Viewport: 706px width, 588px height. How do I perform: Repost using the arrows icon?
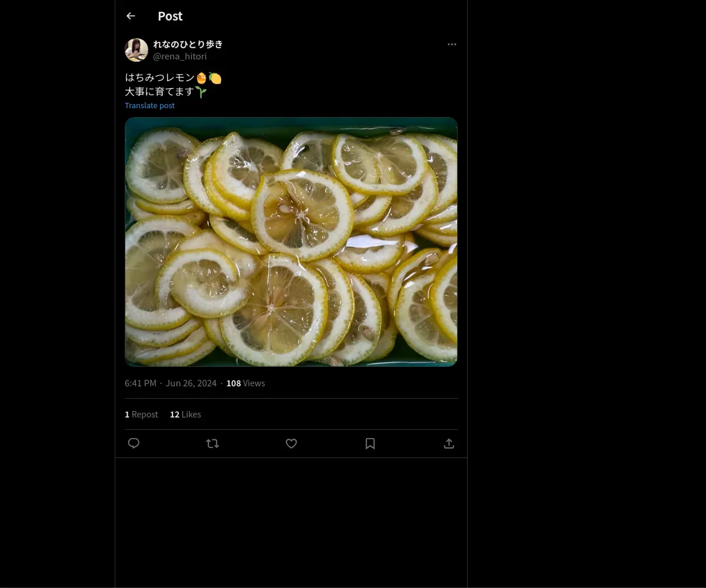click(212, 443)
